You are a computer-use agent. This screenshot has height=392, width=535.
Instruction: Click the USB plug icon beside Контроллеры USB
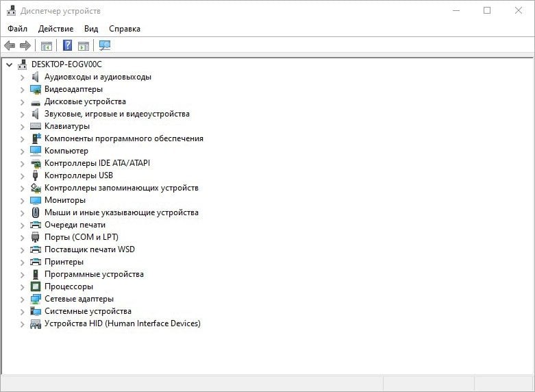35,175
